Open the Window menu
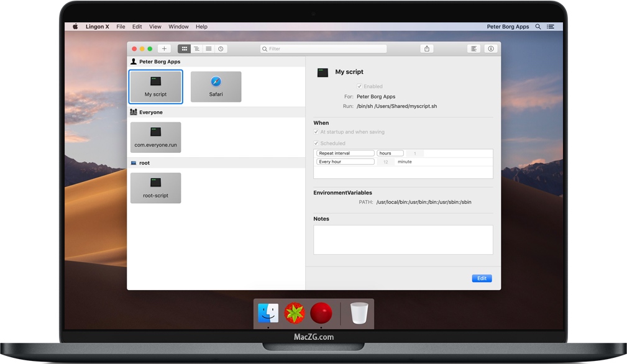Screen dimensions: 627x364 178,26
